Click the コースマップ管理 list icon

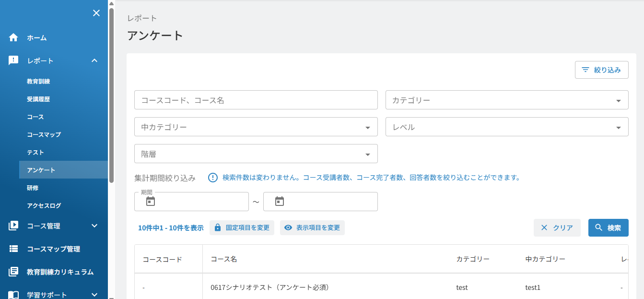pos(13,249)
